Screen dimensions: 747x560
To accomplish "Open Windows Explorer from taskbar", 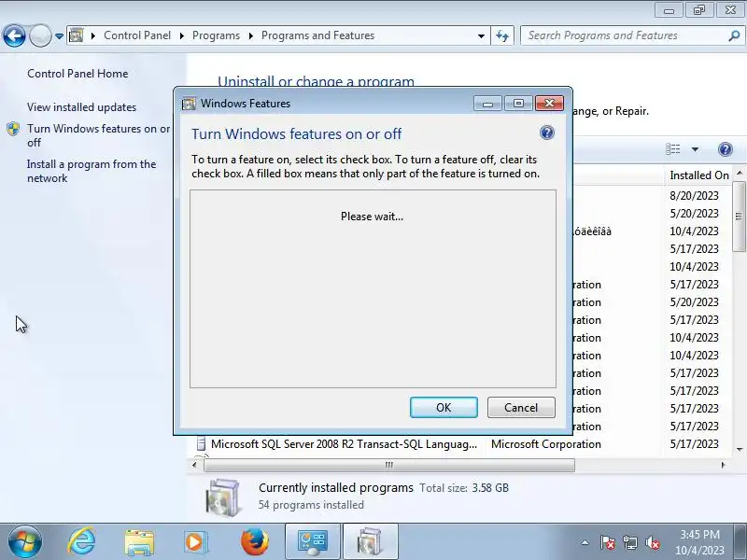I will [139, 542].
